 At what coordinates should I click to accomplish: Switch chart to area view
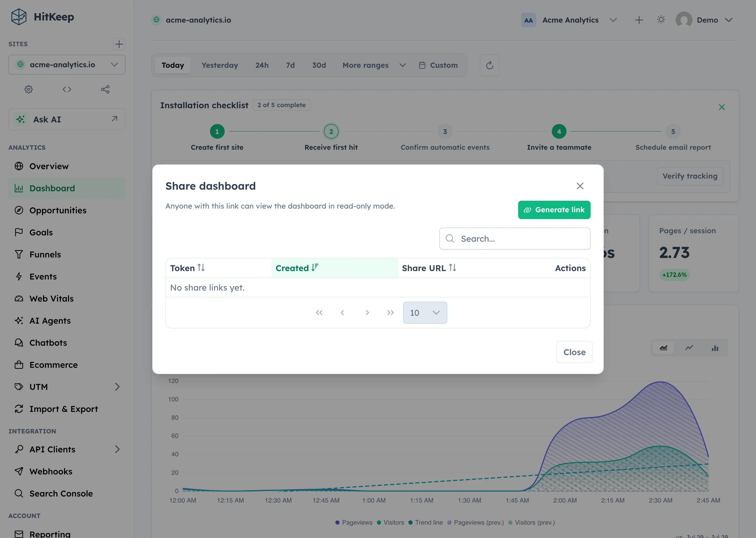[x=663, y=348]
